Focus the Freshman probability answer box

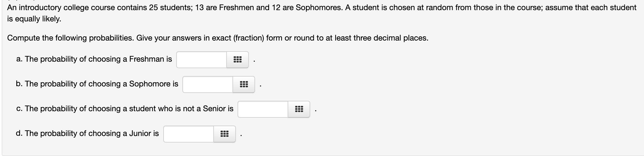point(202,60)
